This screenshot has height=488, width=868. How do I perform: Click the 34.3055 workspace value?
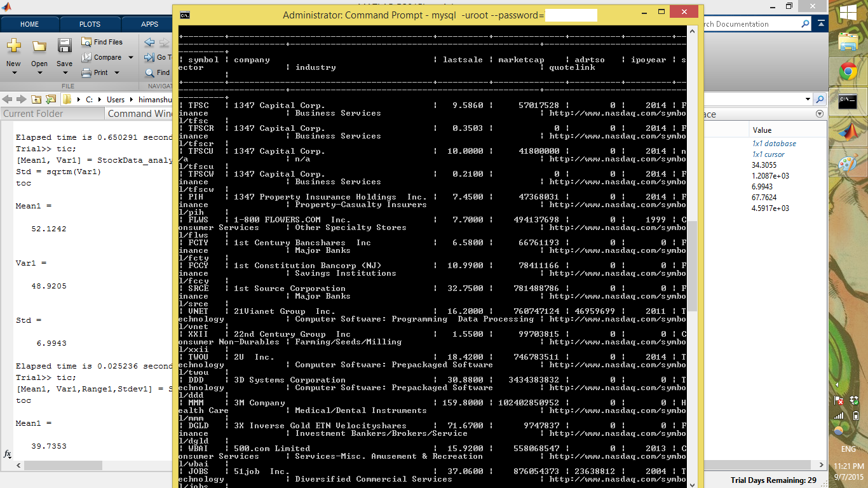[x=763, y=165]
